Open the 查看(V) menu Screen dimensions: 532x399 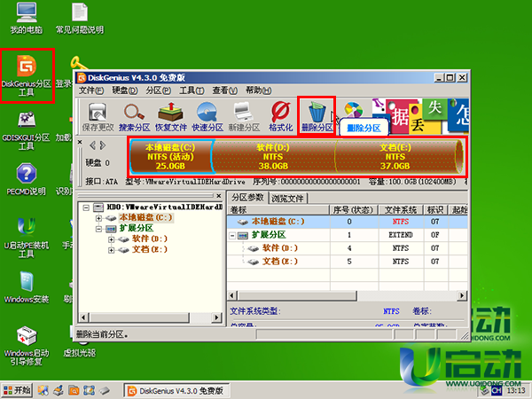tap(224, 90)
